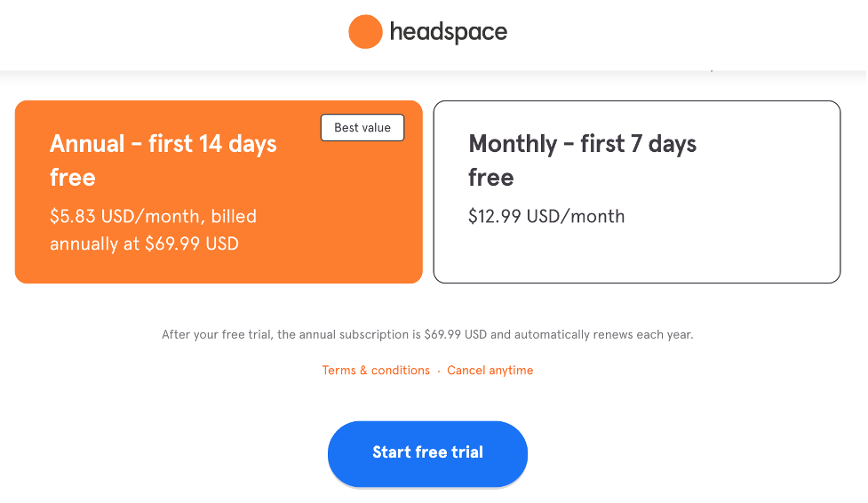Click '$69.99 USD' in the renewal disclaimer
868x503 pixels.
455,335
